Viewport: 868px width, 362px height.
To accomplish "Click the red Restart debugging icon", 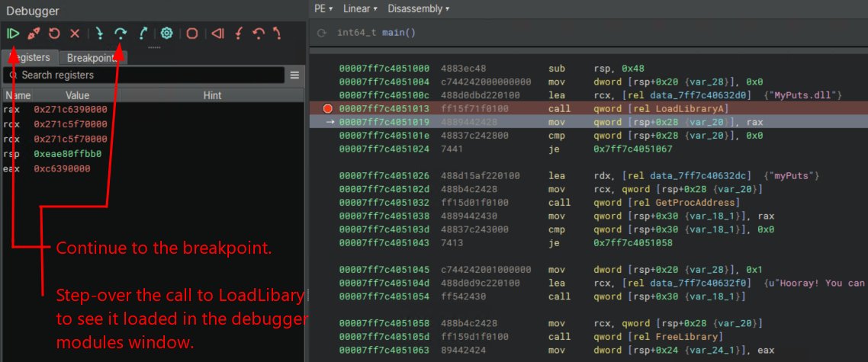I will click(54, 34).
